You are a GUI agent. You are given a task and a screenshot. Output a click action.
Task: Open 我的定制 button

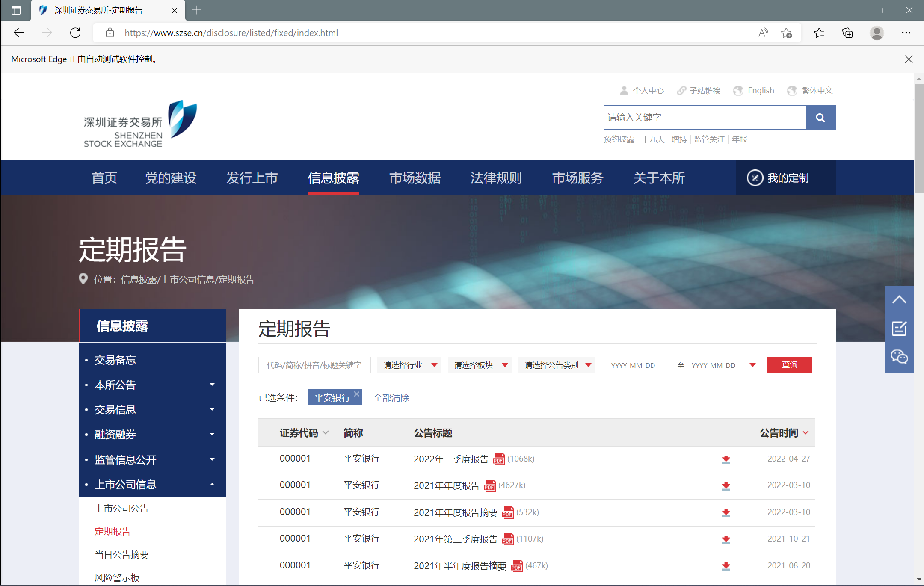pos(785,178)
